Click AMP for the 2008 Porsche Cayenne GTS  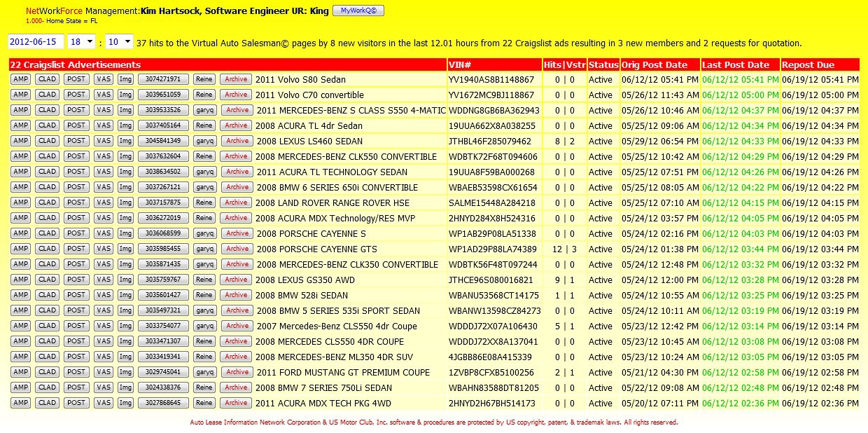[x=20, y=249]
